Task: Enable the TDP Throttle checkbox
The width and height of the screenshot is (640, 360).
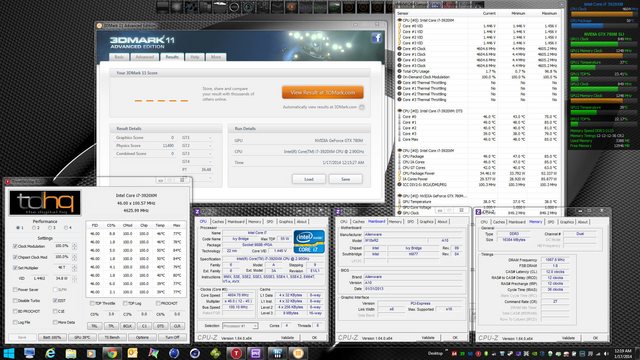Action: 92,303
